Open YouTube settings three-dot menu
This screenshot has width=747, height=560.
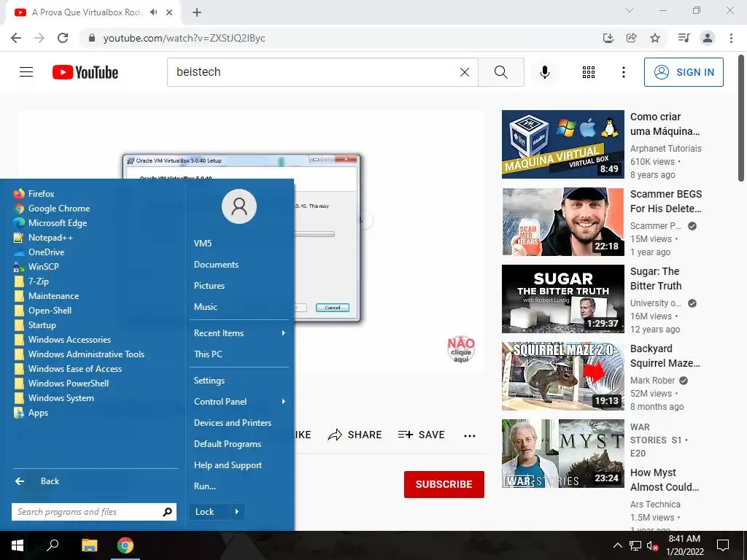coord(624,72)
